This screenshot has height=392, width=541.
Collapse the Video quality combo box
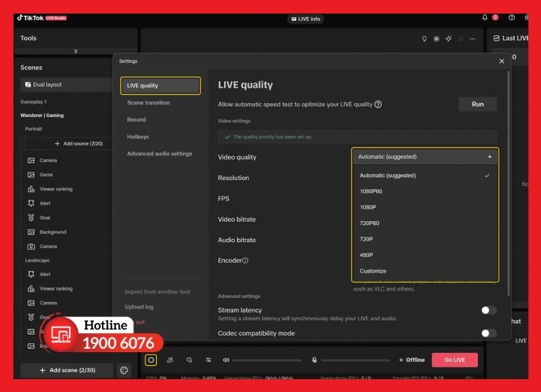point(425,157)
